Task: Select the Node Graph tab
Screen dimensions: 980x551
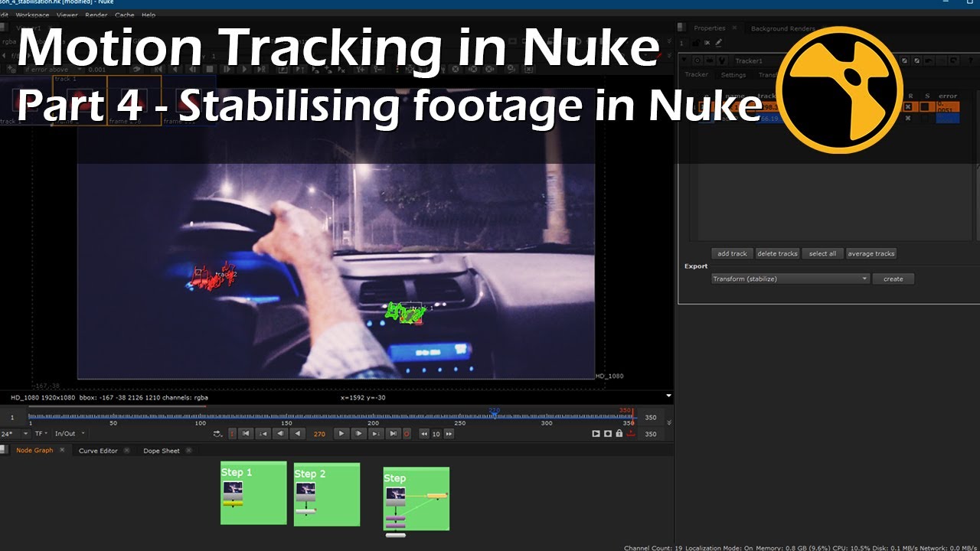Action: click(x=34, y=451)
